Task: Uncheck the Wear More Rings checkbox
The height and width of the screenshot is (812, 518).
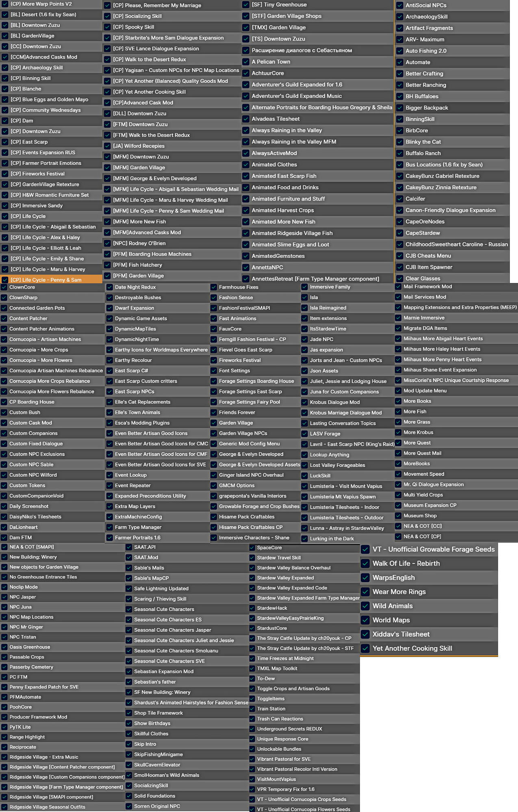Action: 366,592
